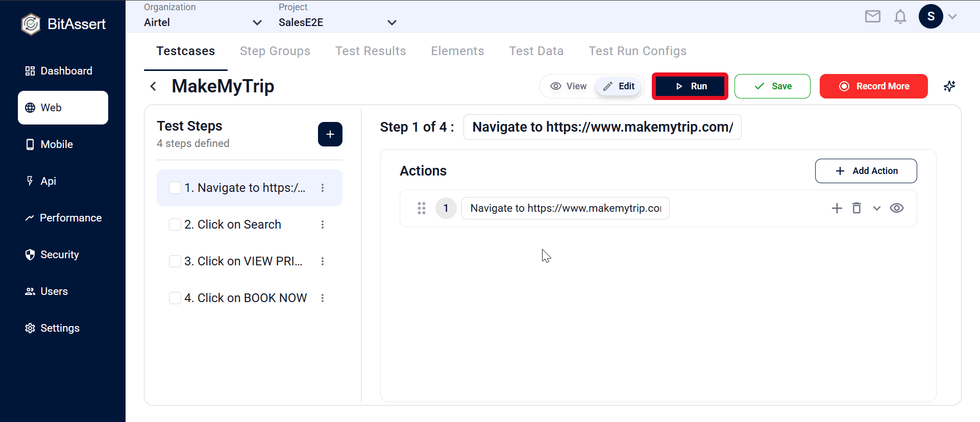This screenshot has height=422, width=980.
Task: Delete action 1 with the trash icon
Action: [x=857, y=208]
